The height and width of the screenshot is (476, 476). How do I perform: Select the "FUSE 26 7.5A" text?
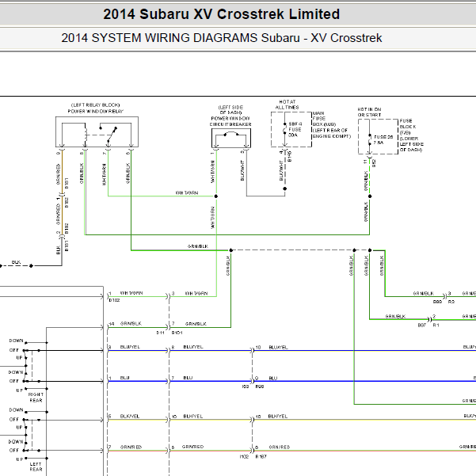point(383,139)
